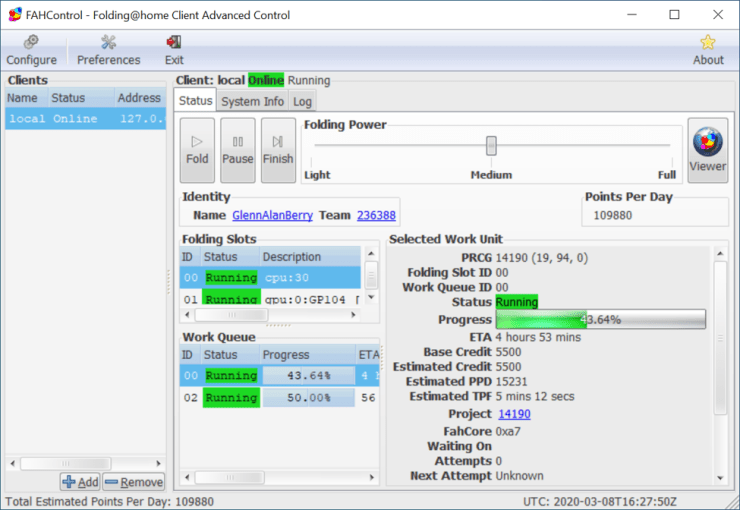Click Folding Slots Description column header
The image size is (740, 510).
tap(310, 257)
